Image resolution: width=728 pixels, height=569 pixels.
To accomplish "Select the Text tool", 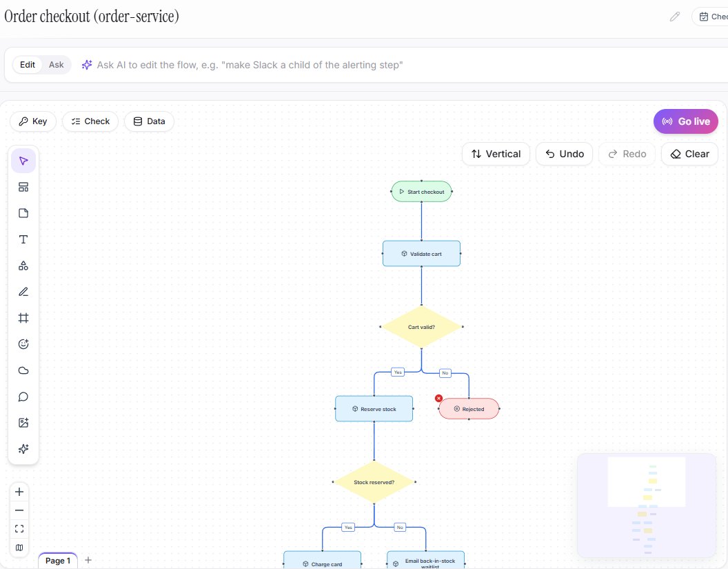I will point(23,239).
